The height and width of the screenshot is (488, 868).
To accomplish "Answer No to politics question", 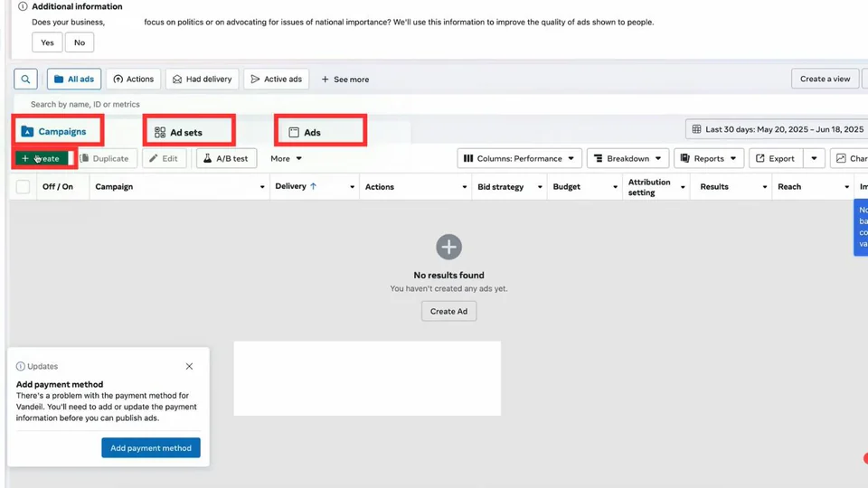I will (80, 42).
